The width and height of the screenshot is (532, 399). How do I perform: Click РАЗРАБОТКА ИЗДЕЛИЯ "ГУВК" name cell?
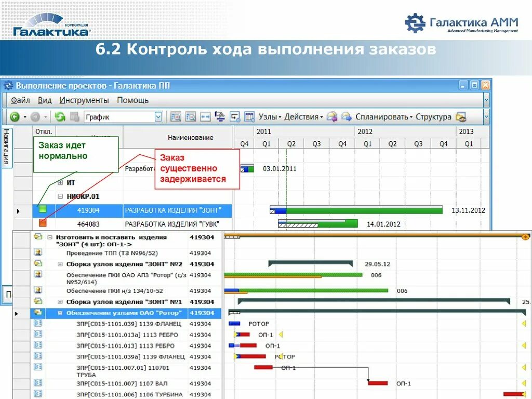click(178, 224)
